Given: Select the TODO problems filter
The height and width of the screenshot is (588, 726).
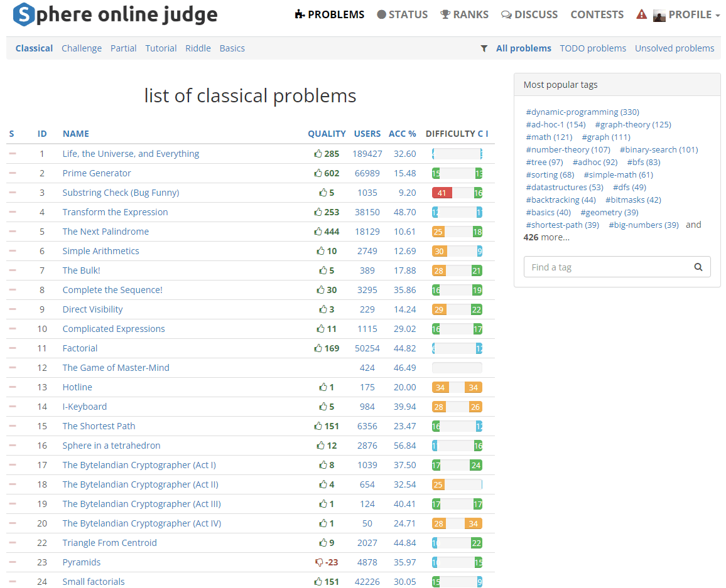Looking at the screenshot, I should tap(593, 48).
